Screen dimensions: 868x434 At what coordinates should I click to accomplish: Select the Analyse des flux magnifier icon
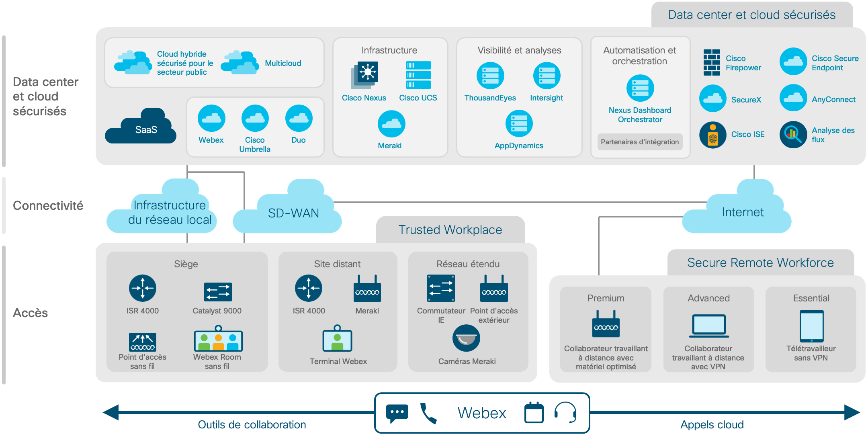click(793, 135)
